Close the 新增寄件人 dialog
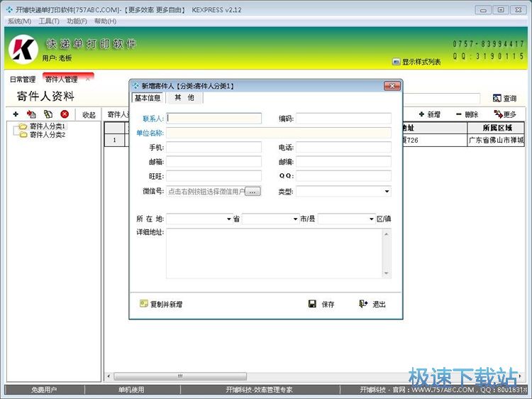The width and height of the screenshot is (532, 399). click(392, 86)
